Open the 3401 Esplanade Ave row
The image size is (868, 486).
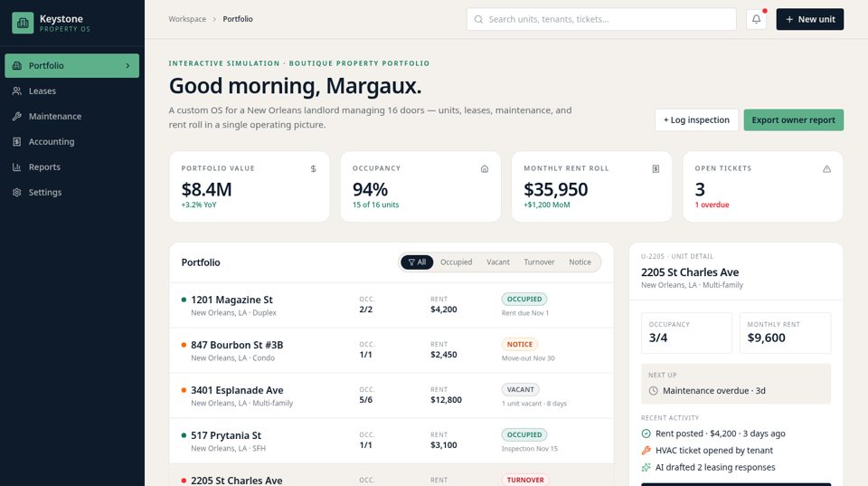point(392,395)
